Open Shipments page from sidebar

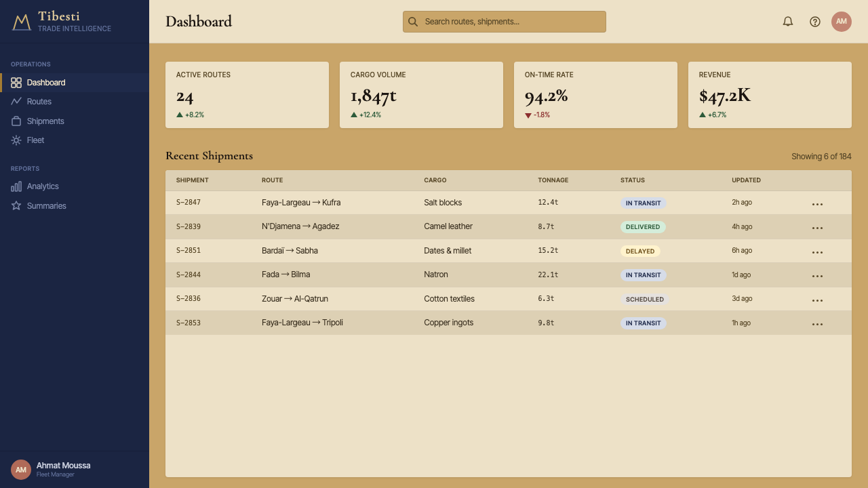point(75,121)
